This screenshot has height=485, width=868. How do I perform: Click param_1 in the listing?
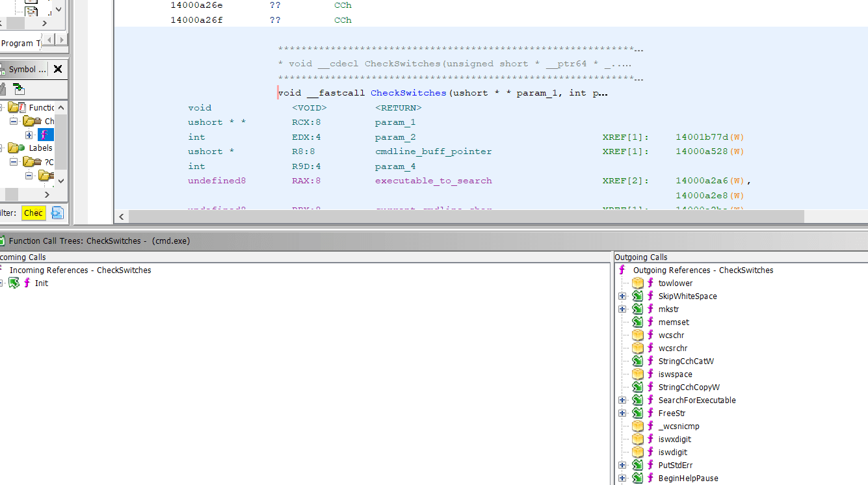coord(395,122)
